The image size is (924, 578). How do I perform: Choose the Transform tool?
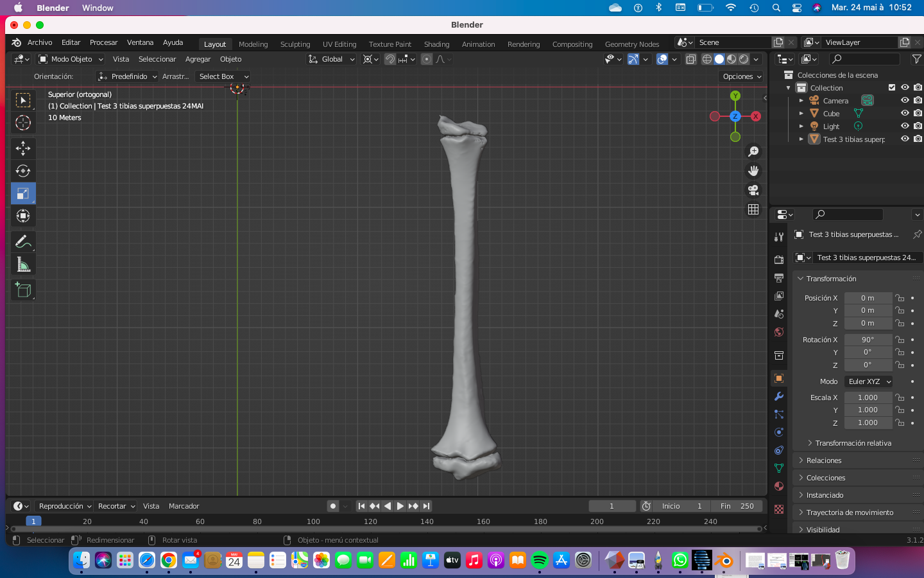pos(23,216)
